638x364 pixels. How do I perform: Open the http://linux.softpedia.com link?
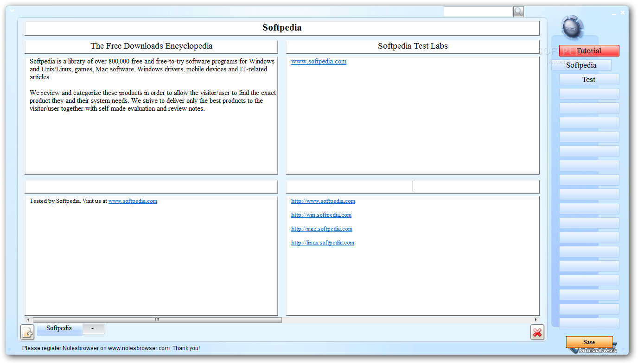[x=323, y=243]
